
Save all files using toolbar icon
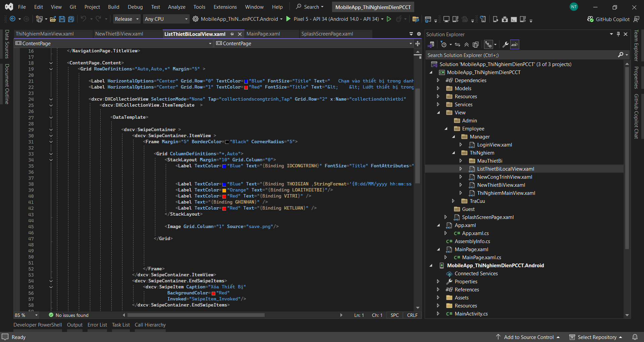point(71,19)
